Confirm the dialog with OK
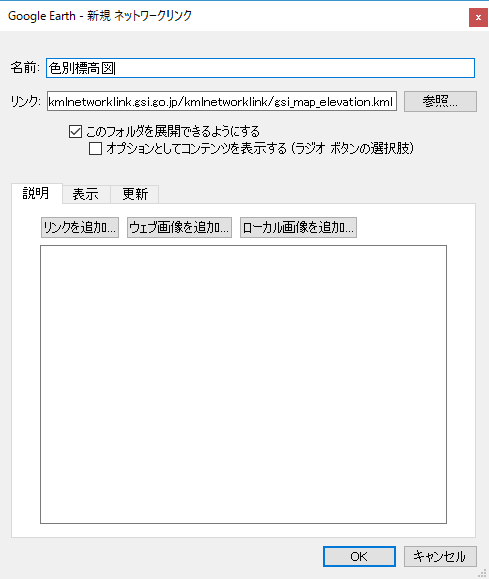The height and width of the screenshot is (579, 489). click(359, 556)
